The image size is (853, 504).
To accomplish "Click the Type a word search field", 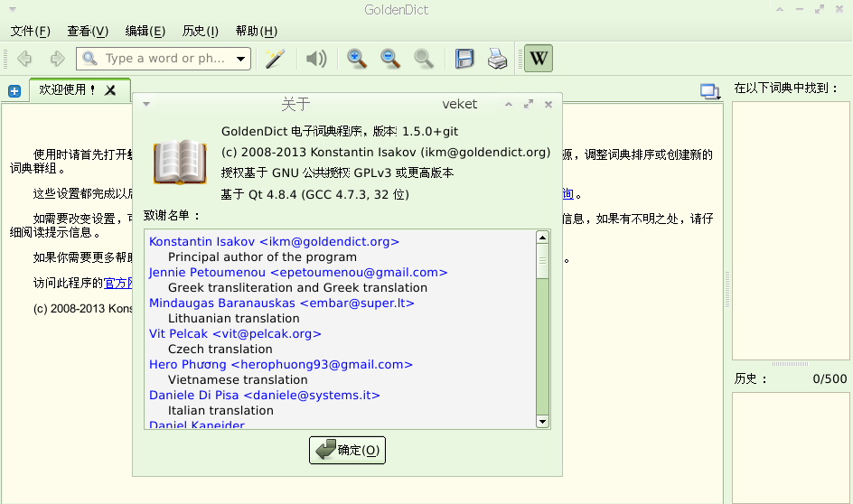I will coord(164,59).
